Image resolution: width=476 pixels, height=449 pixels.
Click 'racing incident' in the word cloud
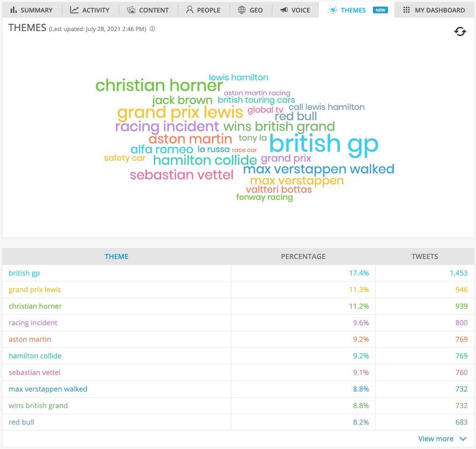[167, 127]
